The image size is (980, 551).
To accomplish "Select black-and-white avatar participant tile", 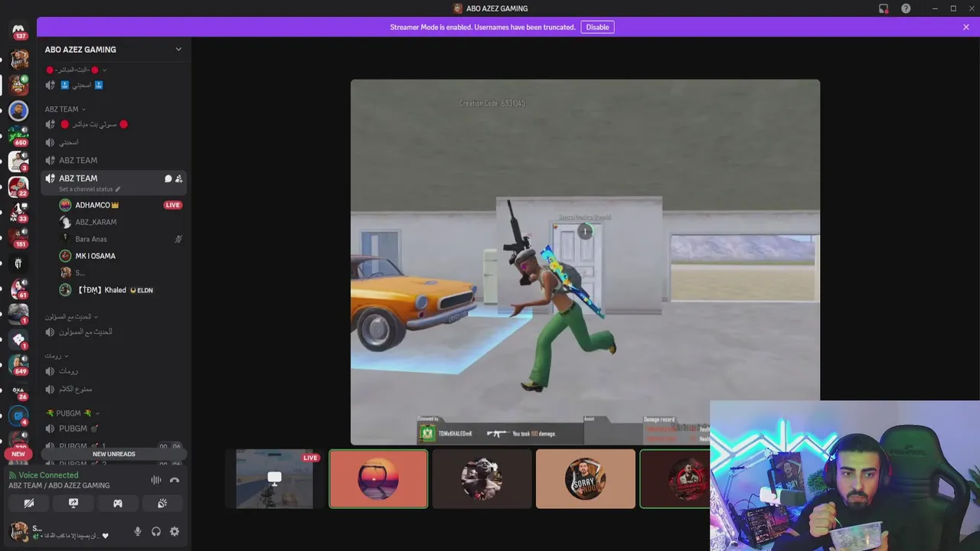I will [x=482, y=479].
